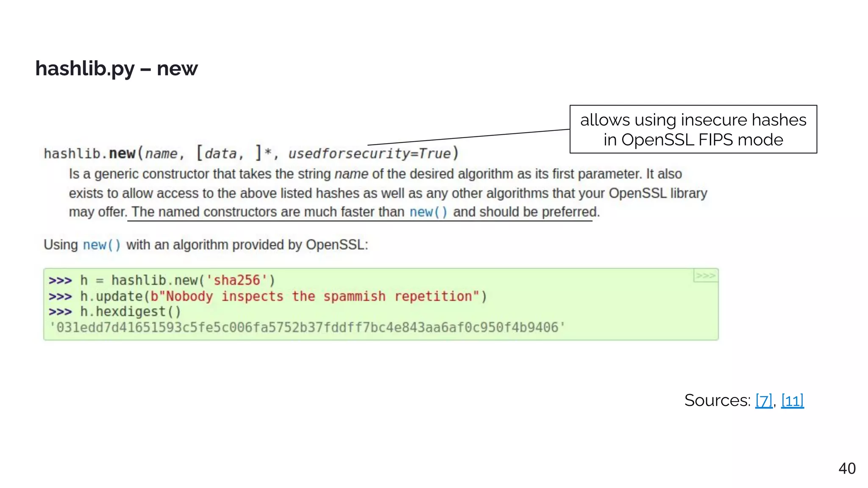Click the word Sources label

coord(717,400)
